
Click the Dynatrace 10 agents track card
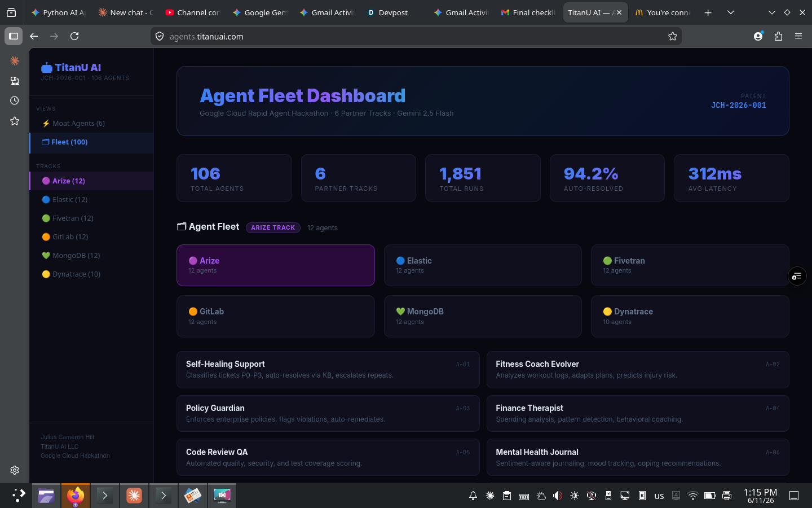[x=690, y=317]
